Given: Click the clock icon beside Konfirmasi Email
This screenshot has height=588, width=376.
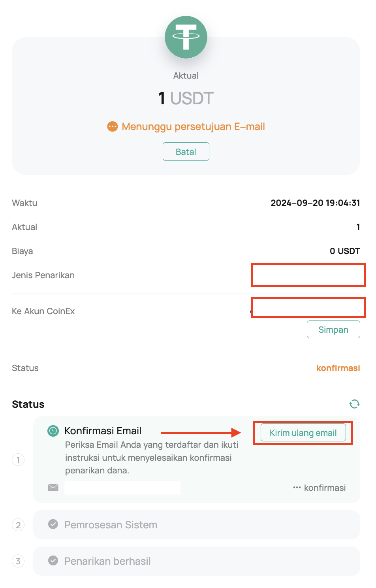Looking at the screenshot, I should pyautogui.click(x=53, y=431).
